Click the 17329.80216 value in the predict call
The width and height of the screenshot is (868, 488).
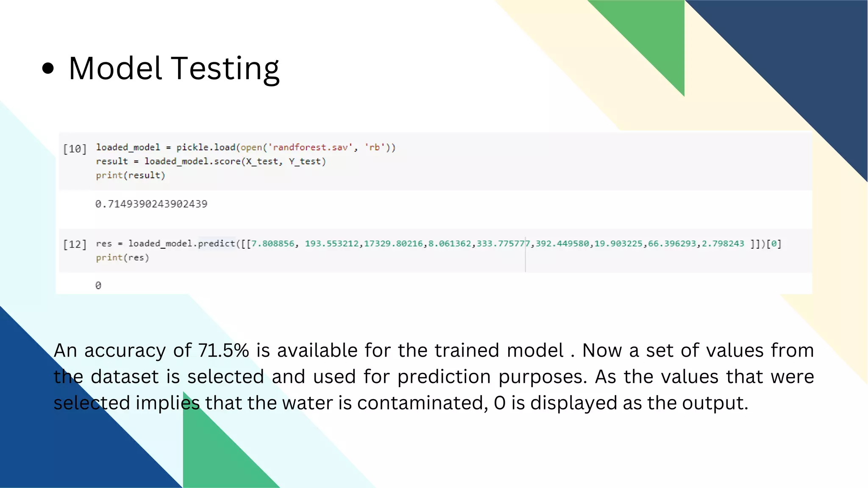tap(393, 244)
